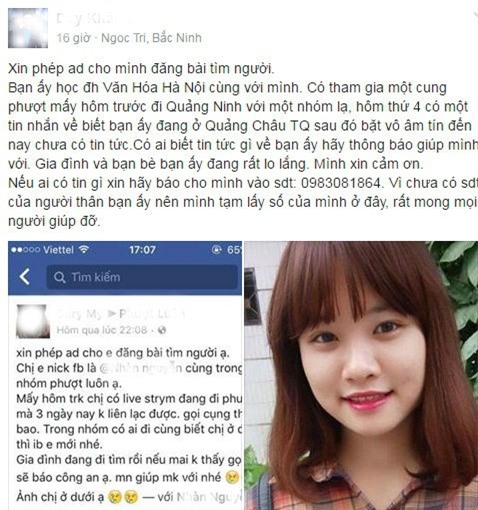The width and height of the screenshot is (478, 510).
Task: Click the inner post's blurred avatar
Action: click(x=33, y=321)
